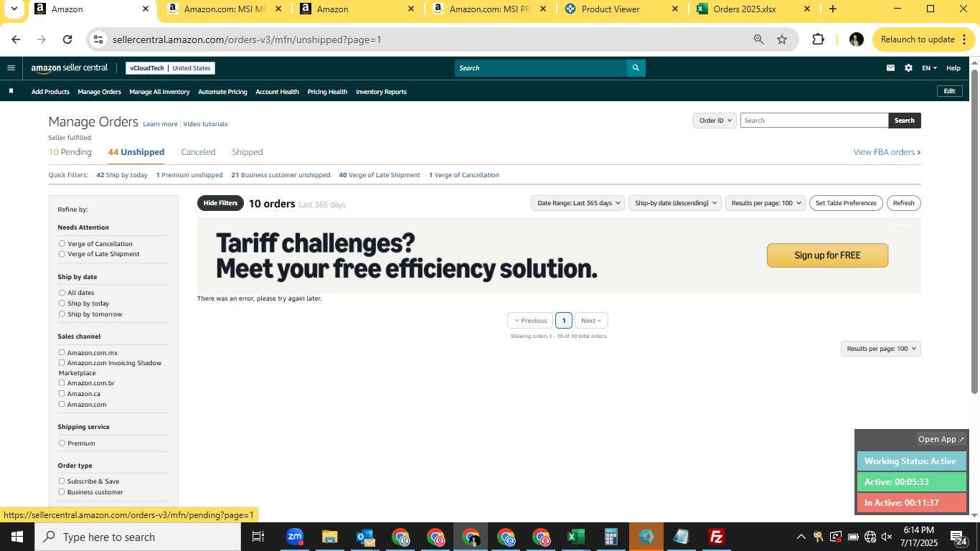Image resolution: width=980 pixels, height=551 pixels.
Task: Open the EN language dropdown
Action: (x=929, y=68)
